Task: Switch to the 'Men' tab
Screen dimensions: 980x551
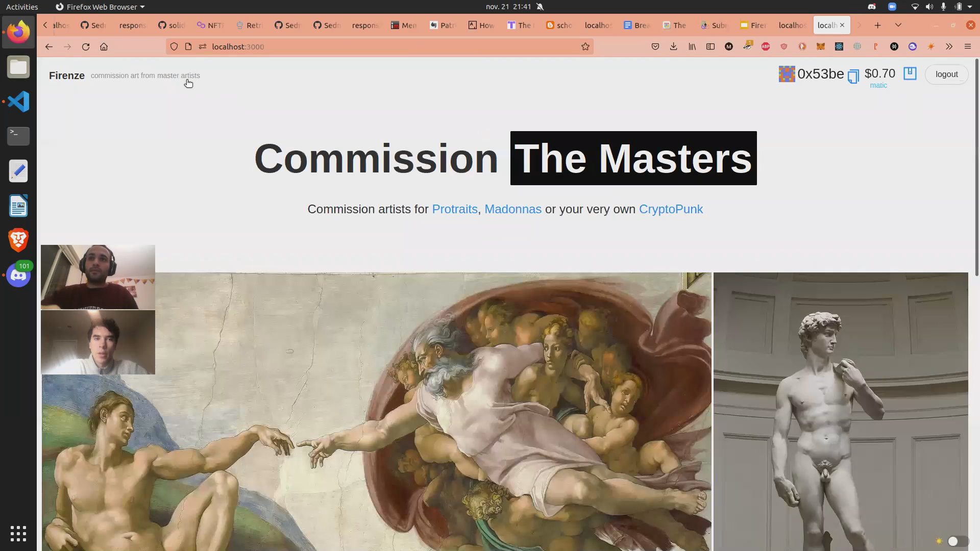Action: [x=404, y=25]
